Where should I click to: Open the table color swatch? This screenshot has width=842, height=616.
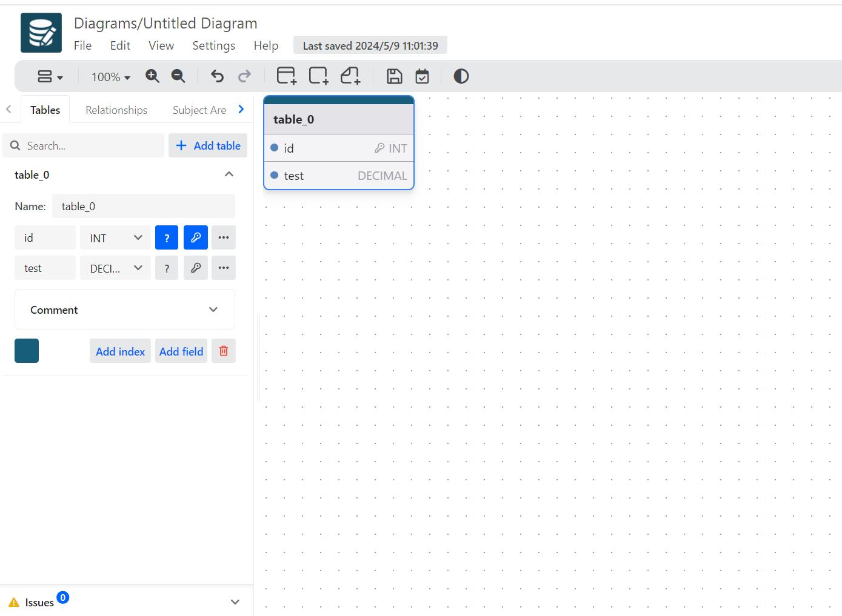click(x=27, y=351)
